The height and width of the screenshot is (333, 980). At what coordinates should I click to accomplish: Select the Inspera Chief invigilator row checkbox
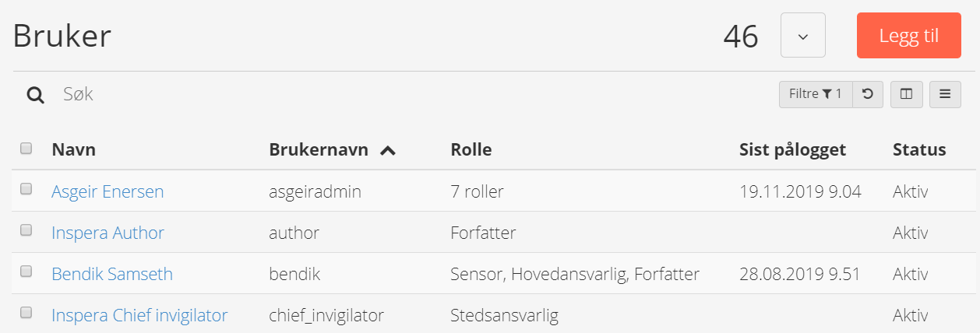(x=26, y=313)
